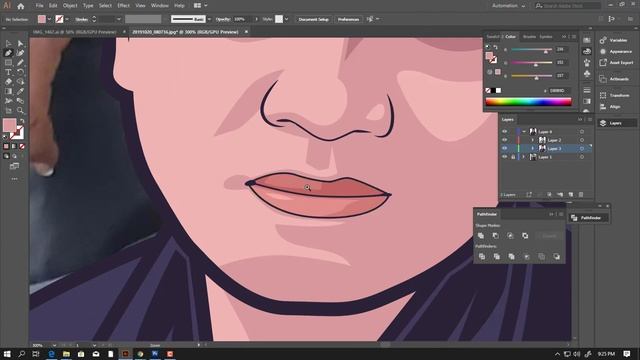
Task: Select the Type tool
Action: (9, 72)
